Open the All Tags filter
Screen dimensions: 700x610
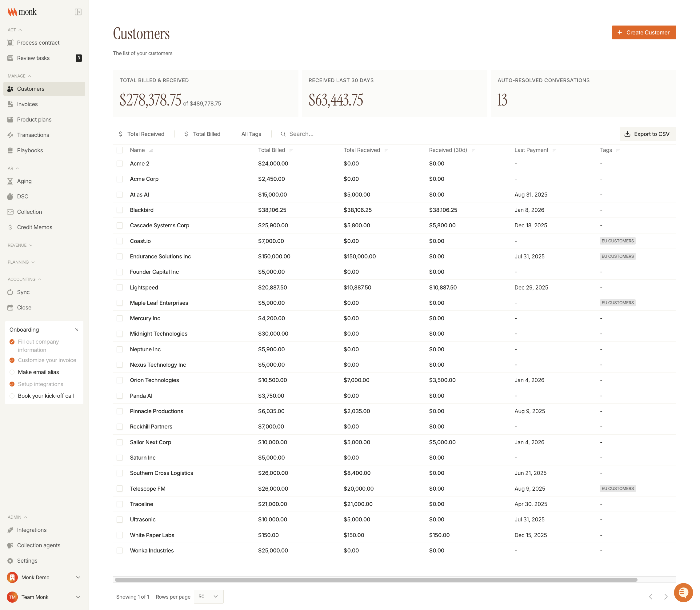tap(251, 134)
